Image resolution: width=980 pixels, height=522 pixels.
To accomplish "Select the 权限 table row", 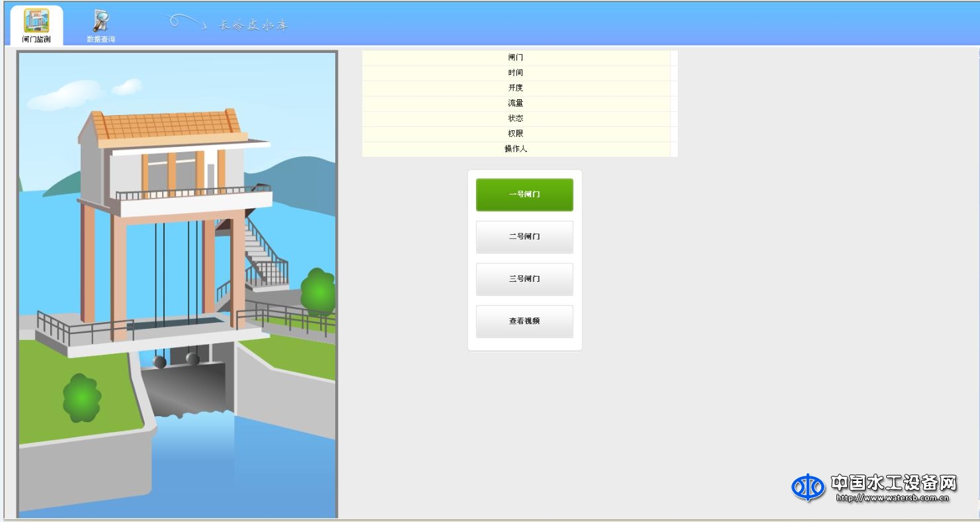I will coord(516,134).
